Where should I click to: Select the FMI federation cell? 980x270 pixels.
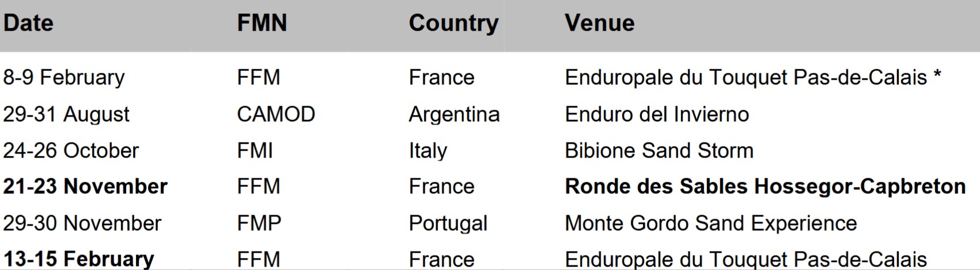tap(255, 151)
